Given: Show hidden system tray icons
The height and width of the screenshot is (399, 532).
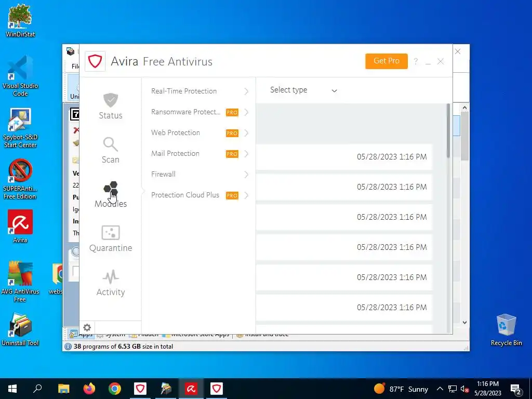Looking at the screenshot, I should [440, 389].
